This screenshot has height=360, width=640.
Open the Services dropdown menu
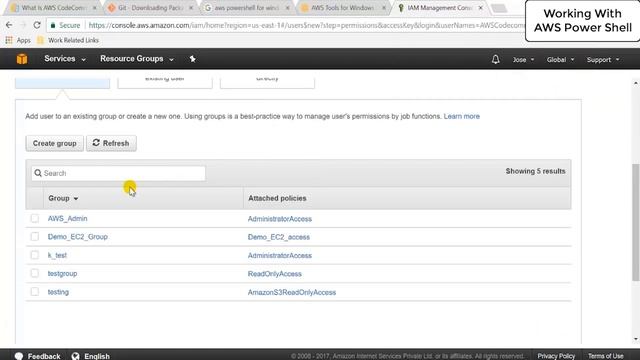(x=65, y=59)
